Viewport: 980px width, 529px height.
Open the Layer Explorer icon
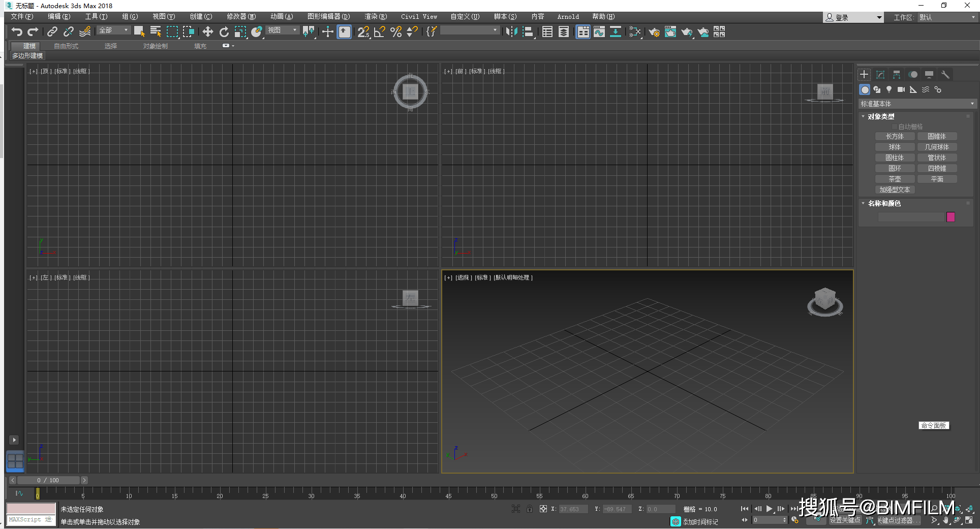[564, 32]
